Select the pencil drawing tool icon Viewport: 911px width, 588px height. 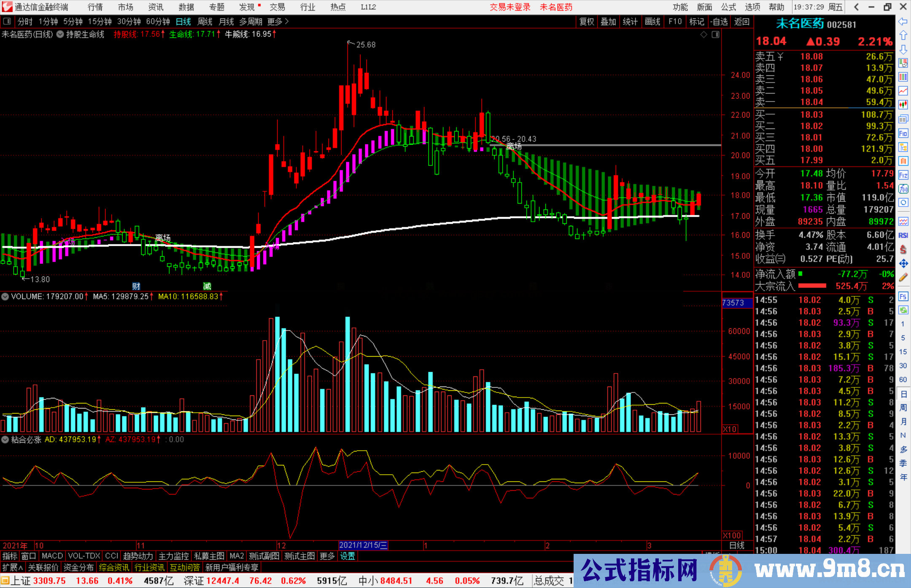903,277
